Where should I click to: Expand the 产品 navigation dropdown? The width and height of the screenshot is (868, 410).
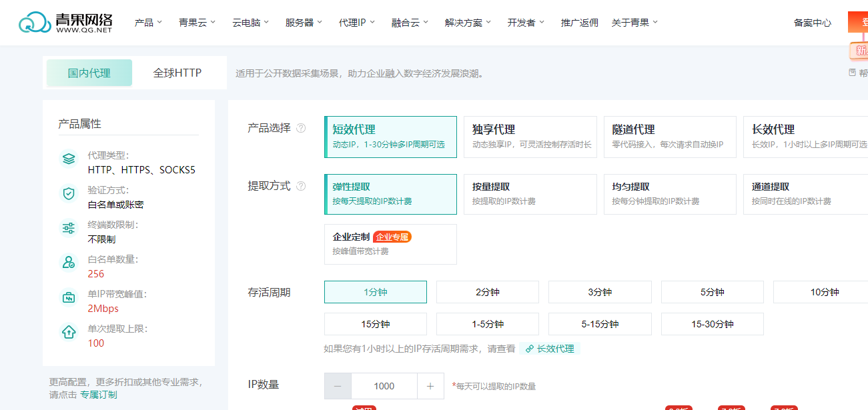[148, 23]
